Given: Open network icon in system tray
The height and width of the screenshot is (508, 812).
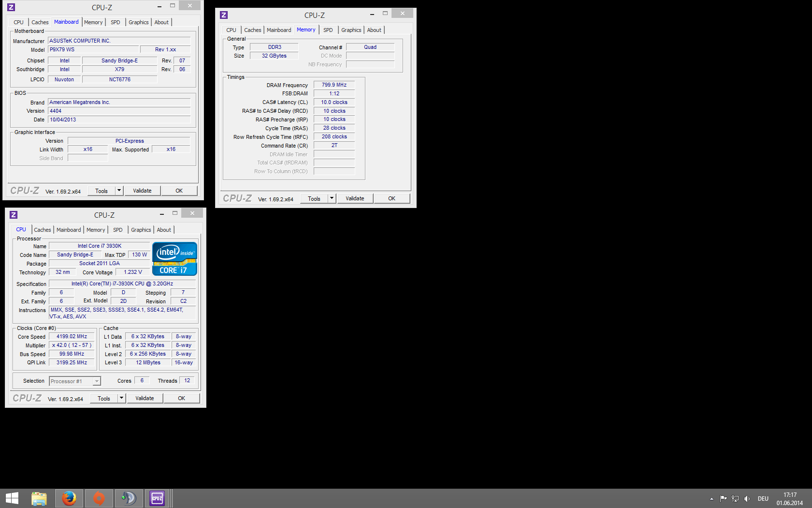Looking at the screenshot, I should (735, 498).
